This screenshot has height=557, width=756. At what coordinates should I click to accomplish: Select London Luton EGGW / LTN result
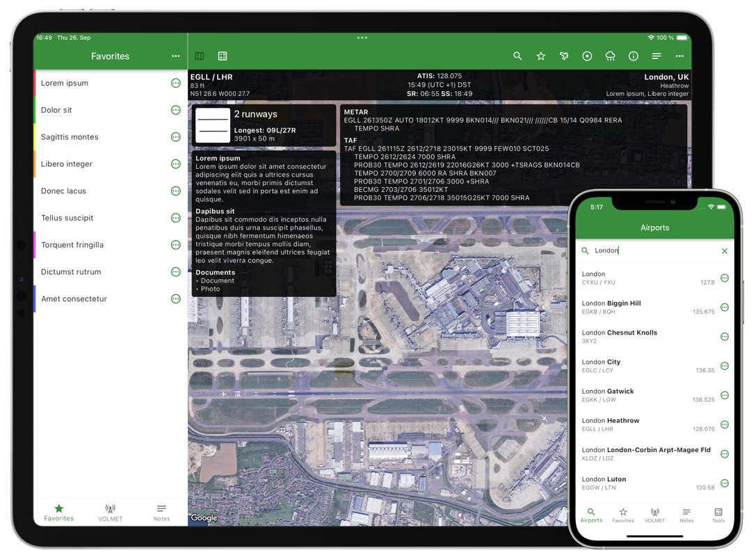tap(654, 483)
